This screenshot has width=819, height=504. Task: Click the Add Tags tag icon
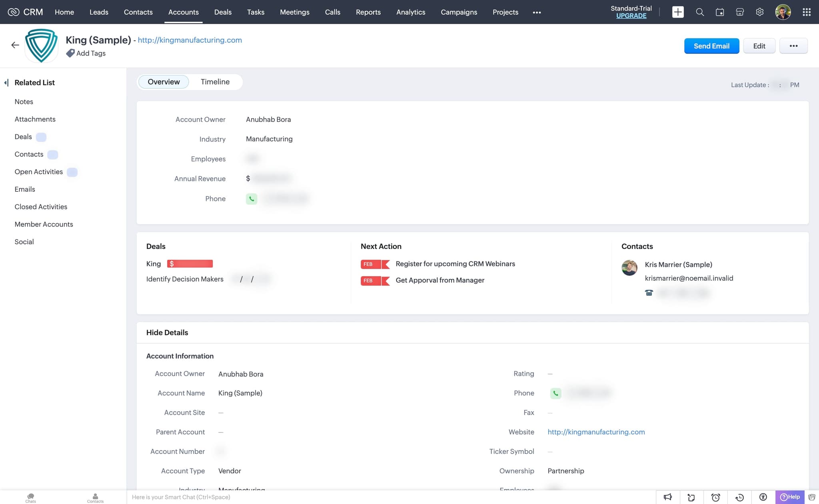click(x=70, y=53)
